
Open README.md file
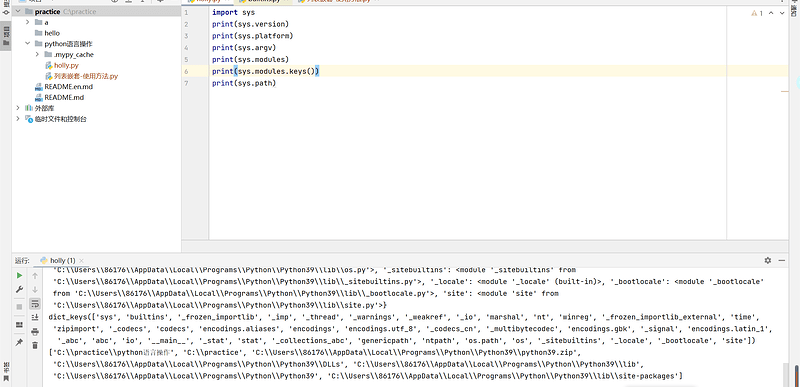click(x=64, y=97)
